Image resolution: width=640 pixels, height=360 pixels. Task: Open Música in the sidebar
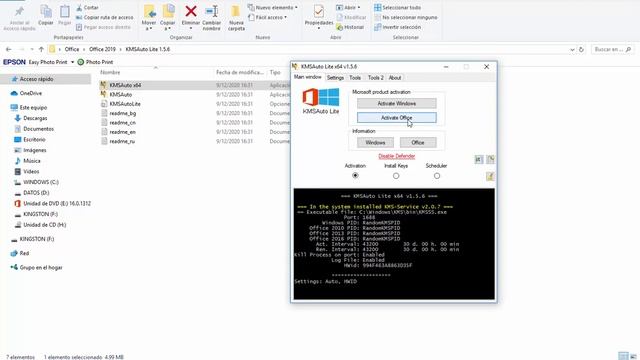[32, 161]
